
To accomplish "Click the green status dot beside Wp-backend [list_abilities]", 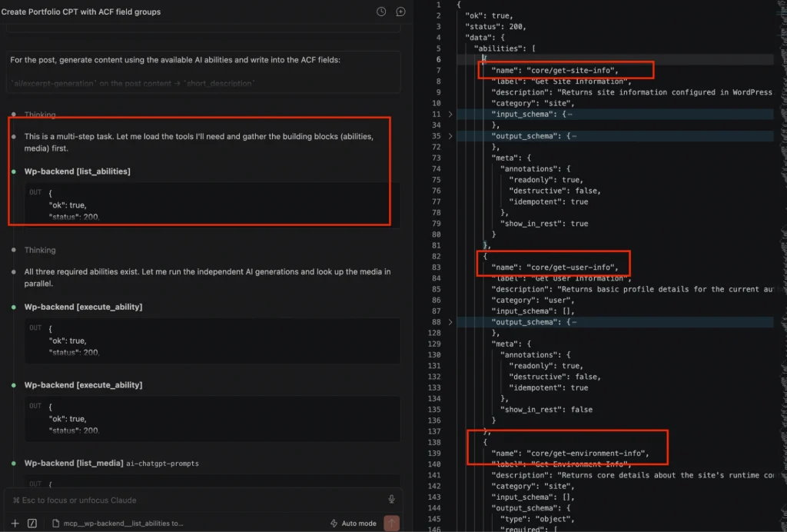I will (x=14, y=171).
